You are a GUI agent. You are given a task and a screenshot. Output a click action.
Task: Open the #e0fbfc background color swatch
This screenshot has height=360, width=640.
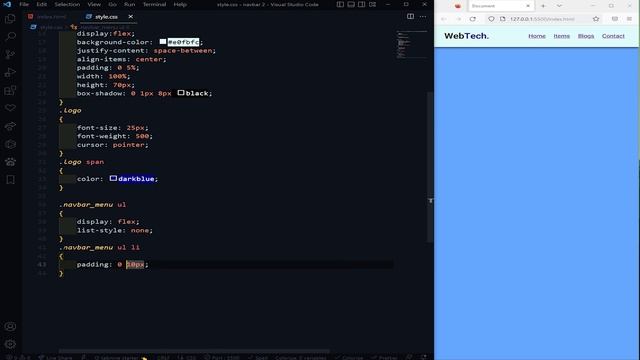(x=163, y=42)
